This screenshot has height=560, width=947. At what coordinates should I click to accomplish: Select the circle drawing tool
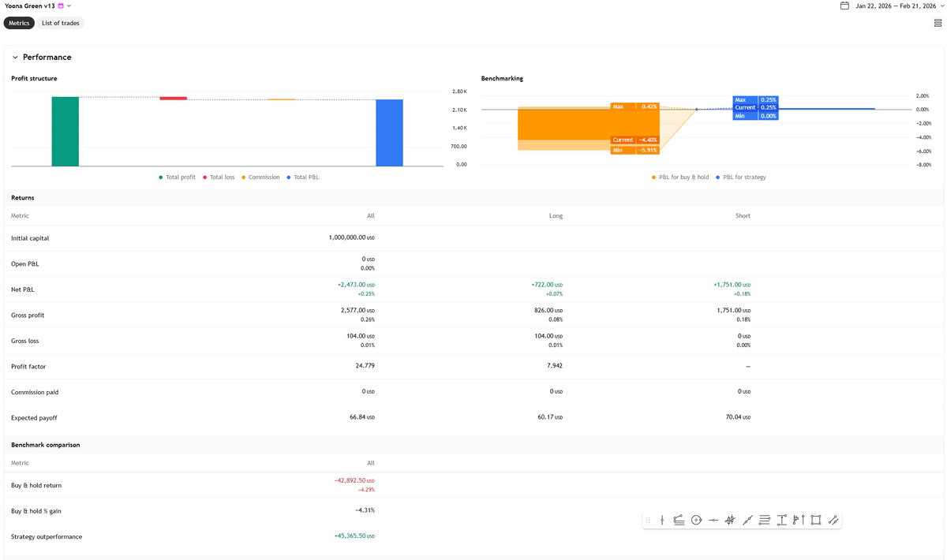[x=696, y=520]
